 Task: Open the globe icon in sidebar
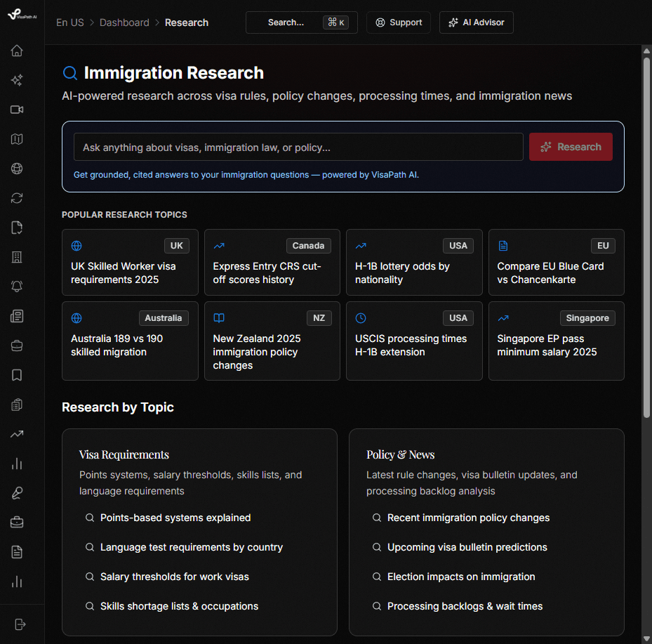pos(17,169)
